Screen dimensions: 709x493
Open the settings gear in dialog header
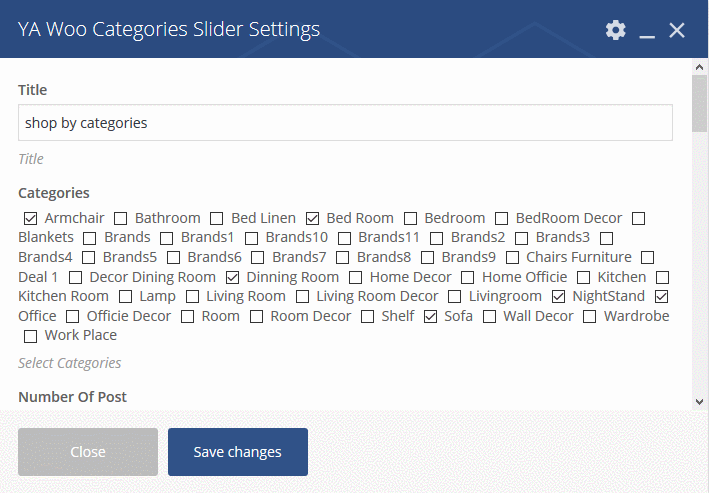coord(615,30)
